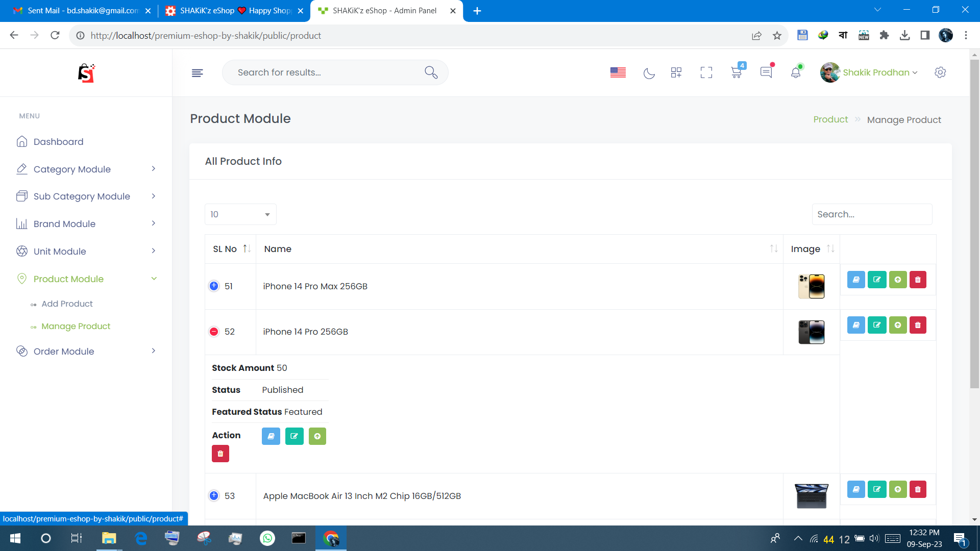View details of iPhone 14 Pro Max row
980x551 pixels.
(856, 280)
